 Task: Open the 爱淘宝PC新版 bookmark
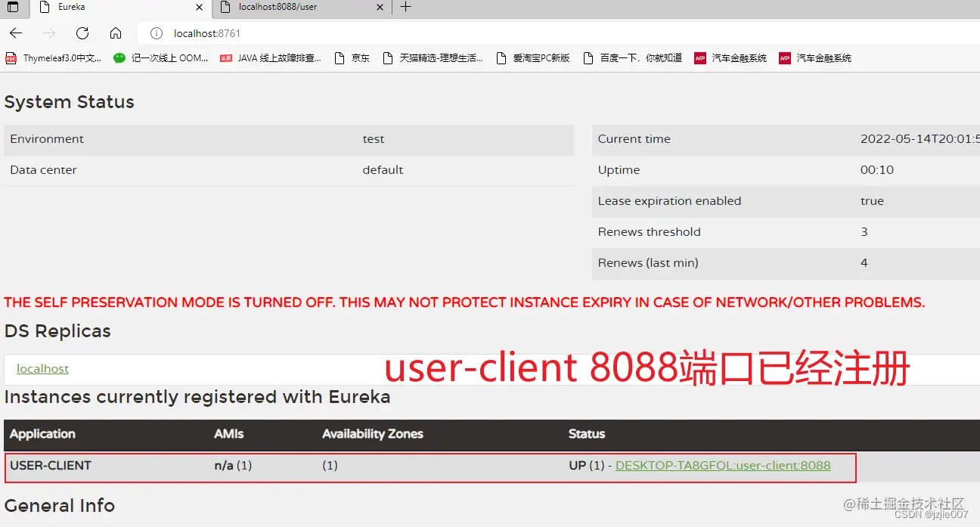coord(533,58)
